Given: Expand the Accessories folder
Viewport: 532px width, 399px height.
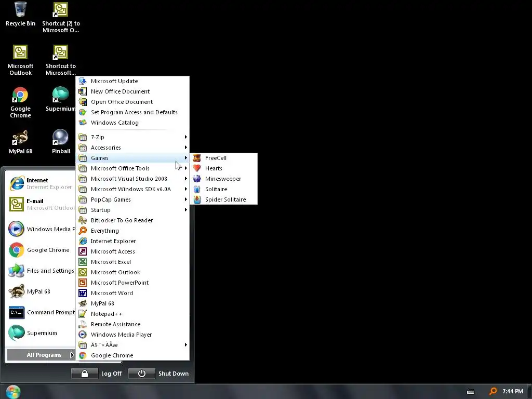Looking at the screenshot, I should click(132, 148).
